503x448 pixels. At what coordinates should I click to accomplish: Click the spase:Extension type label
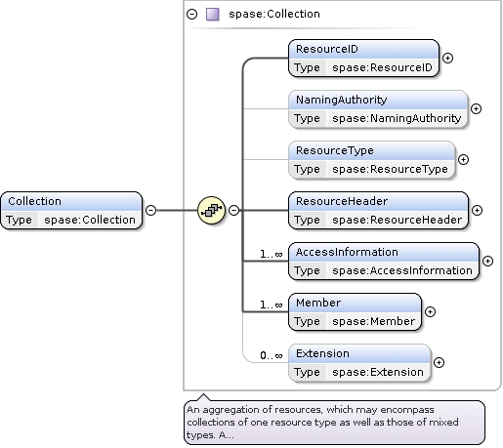pos(378,372)
